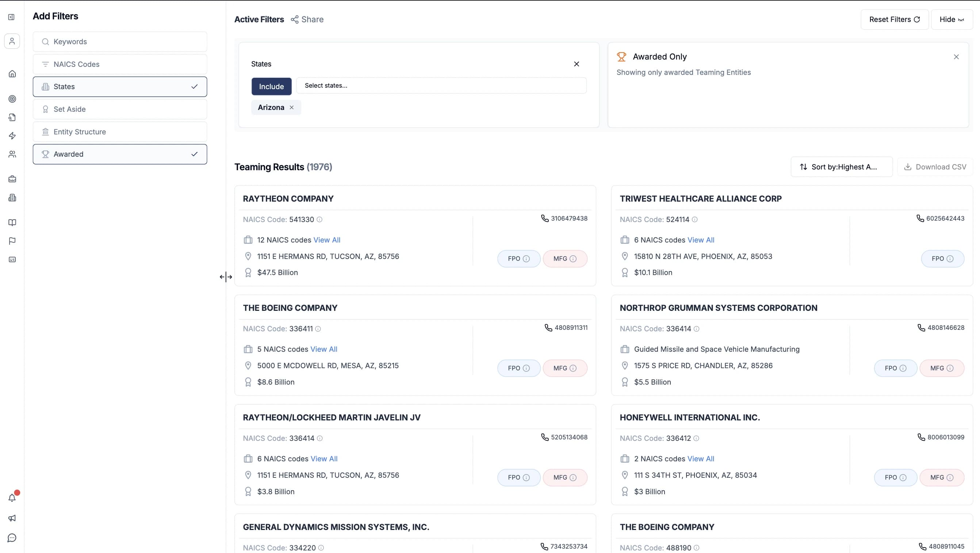980x553 pixels.
Task: Click the MFG badge on Northrop Grumman card
Action: (942, 369)
